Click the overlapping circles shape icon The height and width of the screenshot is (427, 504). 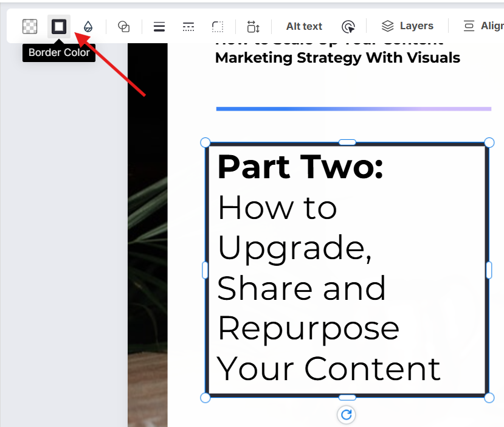[124, 26]
